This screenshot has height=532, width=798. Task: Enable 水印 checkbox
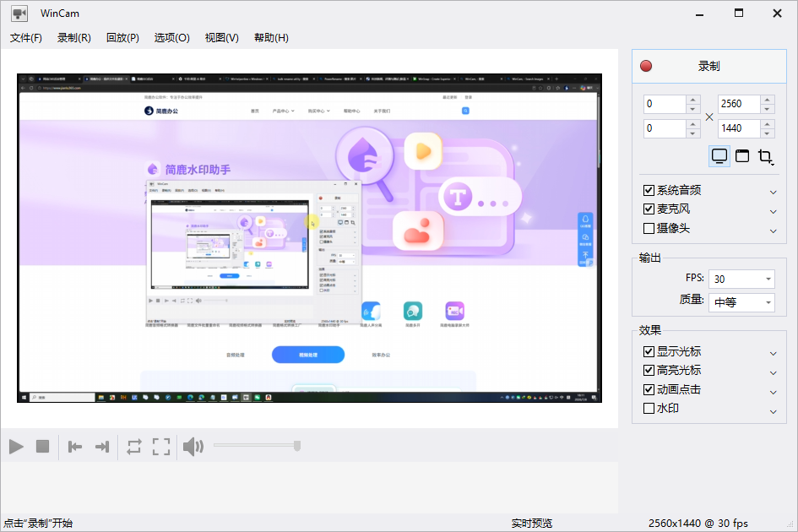tap(649, 409)
